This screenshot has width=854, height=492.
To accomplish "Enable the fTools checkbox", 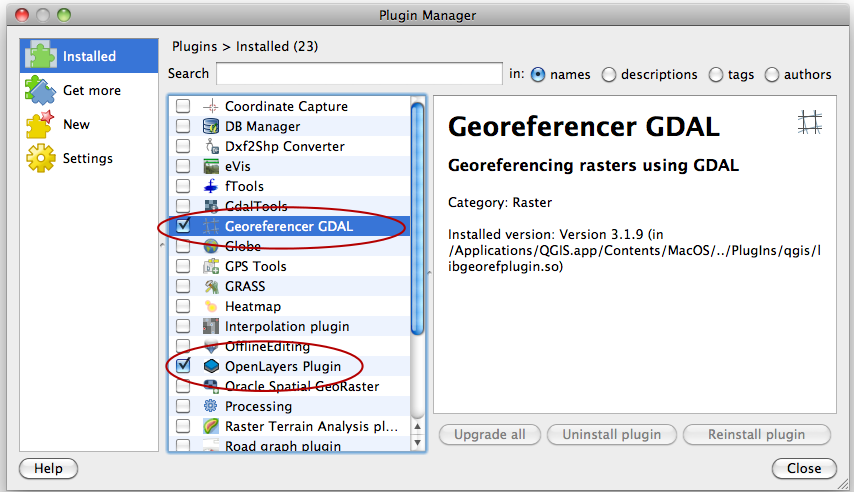I will pyautogui.click(x=183, y=186).
